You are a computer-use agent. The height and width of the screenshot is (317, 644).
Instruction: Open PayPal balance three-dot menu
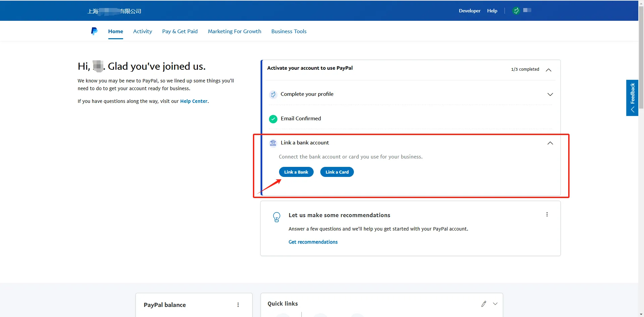[238, 305]
